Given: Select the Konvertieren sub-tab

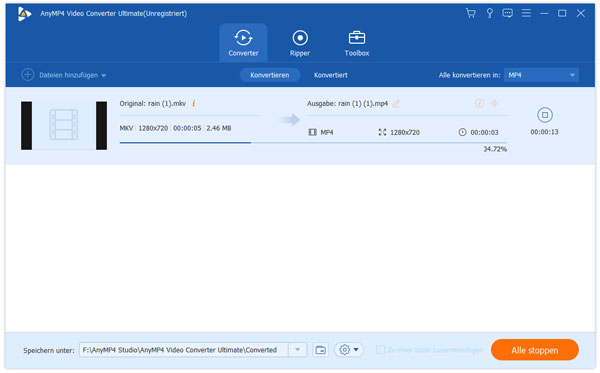Looking at the screenshot, I should pyautogui.click(x=270, y=75).
